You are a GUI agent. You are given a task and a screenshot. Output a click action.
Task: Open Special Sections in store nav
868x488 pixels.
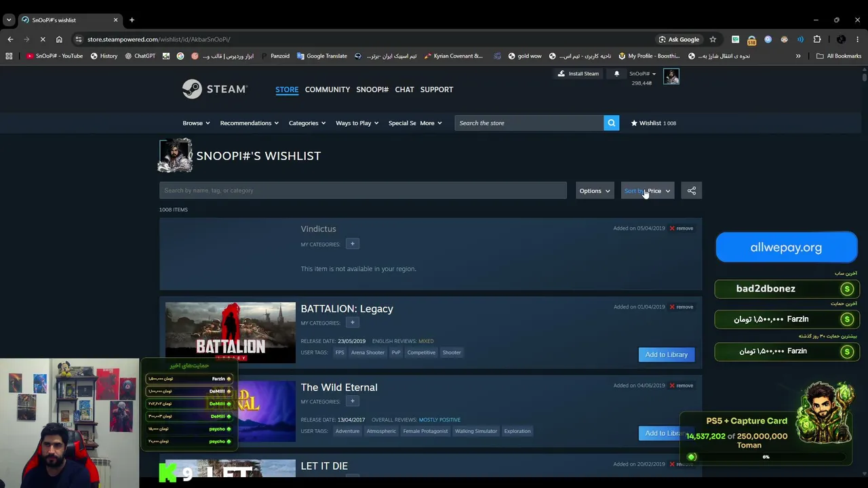click(x=401, y=123)
